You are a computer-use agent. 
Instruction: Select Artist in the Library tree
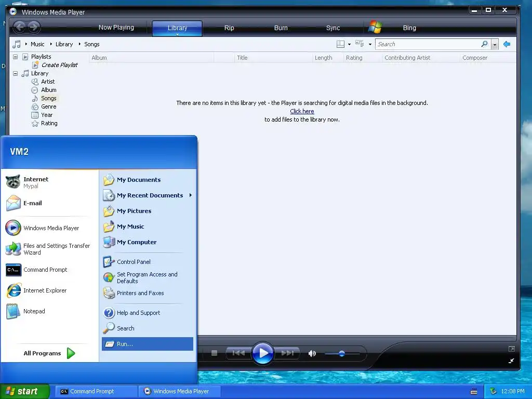48,82
